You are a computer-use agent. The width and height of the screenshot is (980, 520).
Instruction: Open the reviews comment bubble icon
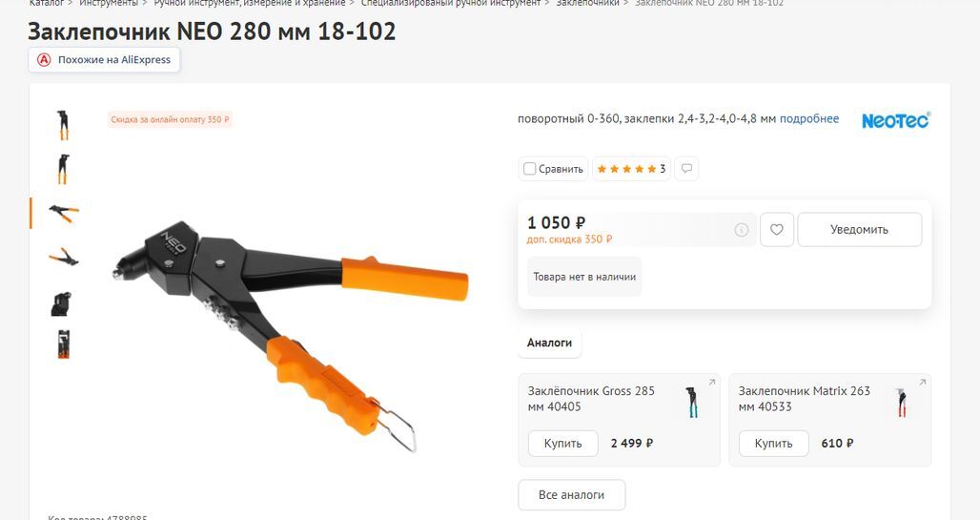[686, 168]
